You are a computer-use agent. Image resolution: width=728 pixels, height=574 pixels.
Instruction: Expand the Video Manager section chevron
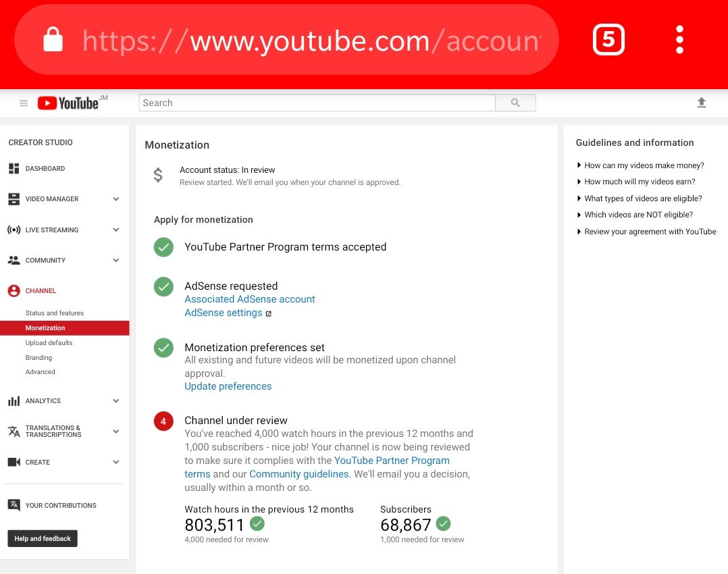tap(116, 199)
